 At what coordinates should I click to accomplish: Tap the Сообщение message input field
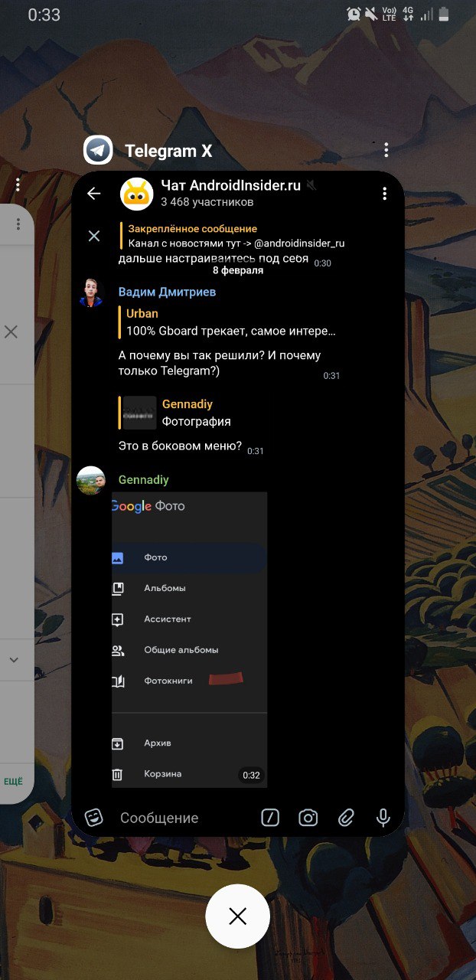point(184,818)
